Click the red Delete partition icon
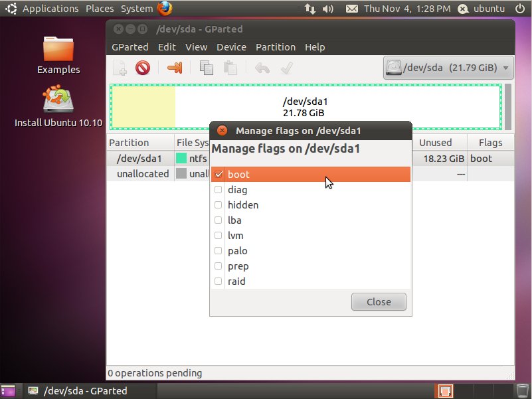Image resolution: width=532 pixels, height=399 pixels. [143, 68]
